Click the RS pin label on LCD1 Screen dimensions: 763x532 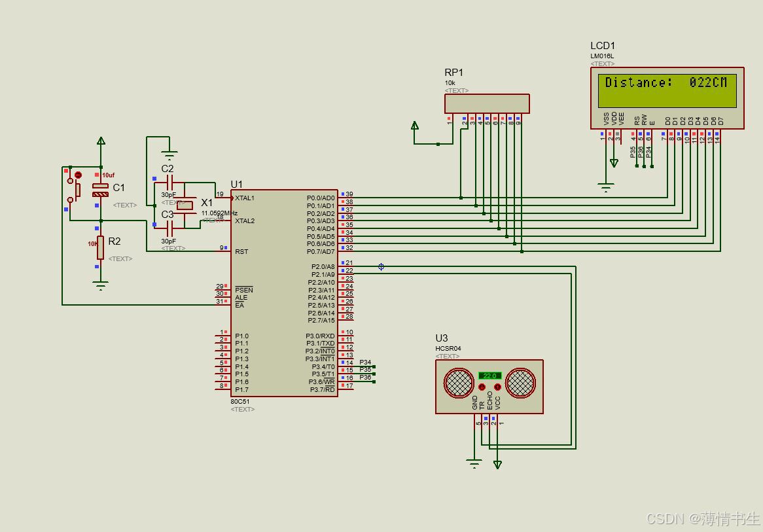637,120
